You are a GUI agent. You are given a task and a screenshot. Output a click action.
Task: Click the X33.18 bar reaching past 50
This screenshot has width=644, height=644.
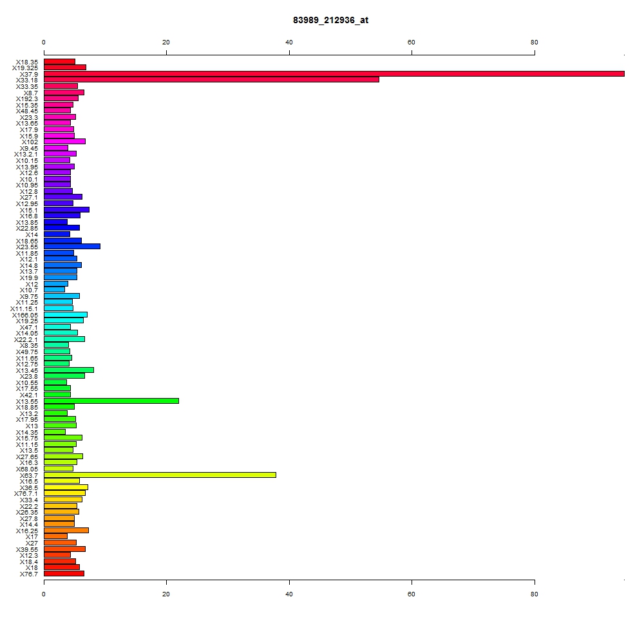211,80
